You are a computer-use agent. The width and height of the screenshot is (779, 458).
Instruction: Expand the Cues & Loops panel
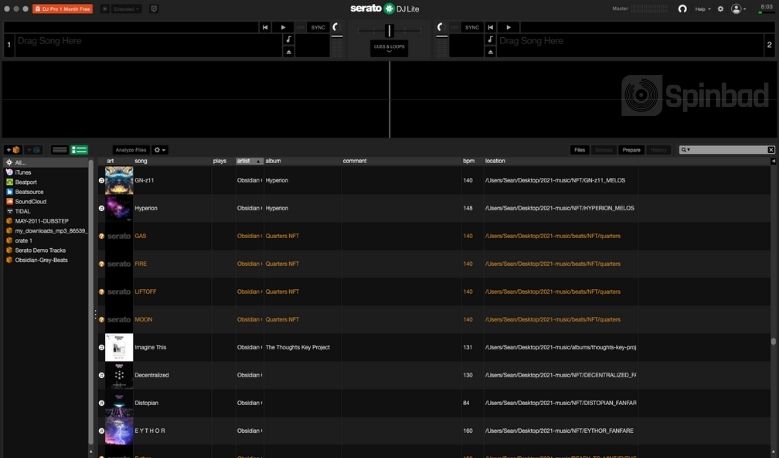[x=389, y=48]
